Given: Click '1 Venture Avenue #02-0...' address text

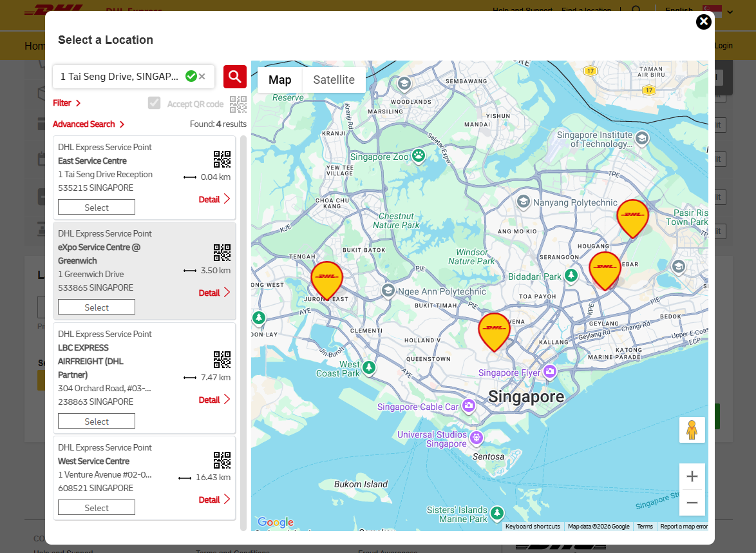Looking at the screenshot, I should tap(104, 474).
